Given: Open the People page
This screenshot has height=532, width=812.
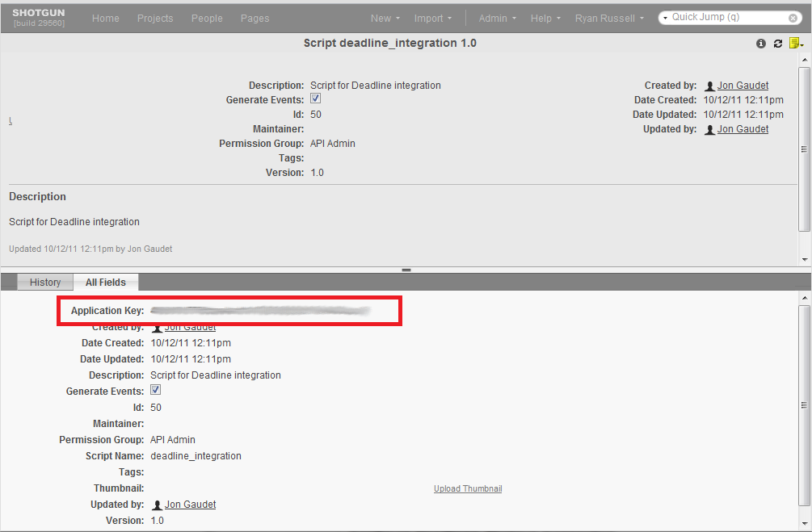Looking at the screenshot, I should tap(207, 18).
